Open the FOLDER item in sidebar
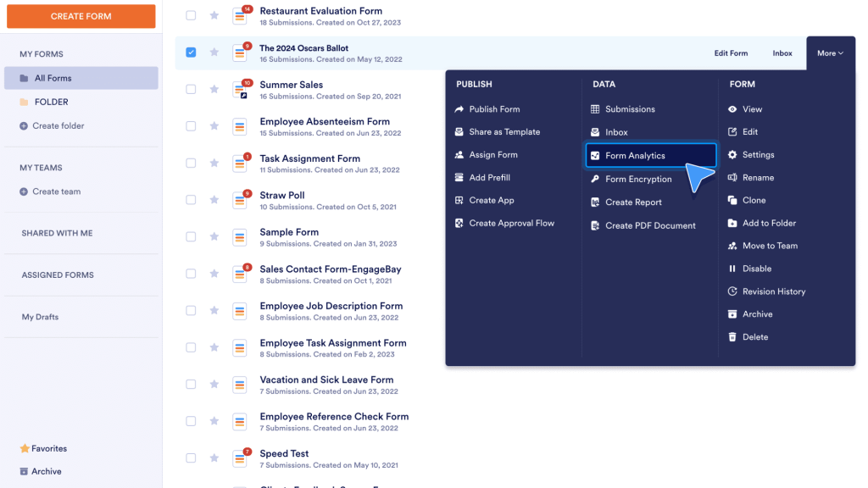Viewport: 868px width, 488px height. pyautogui.click(x=51, y=102)
